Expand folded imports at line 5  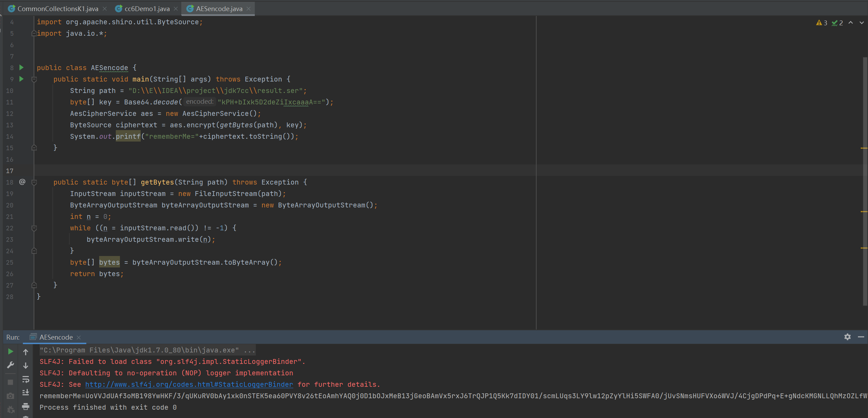point(34,33)
